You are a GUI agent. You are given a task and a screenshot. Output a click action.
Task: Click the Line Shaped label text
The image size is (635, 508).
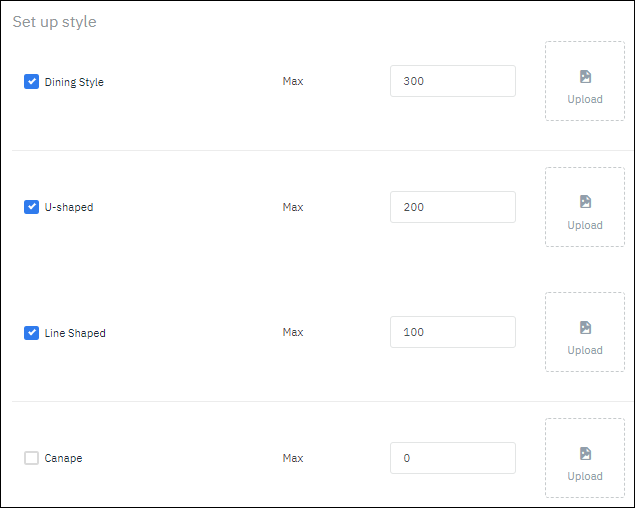tap(75, 333)
